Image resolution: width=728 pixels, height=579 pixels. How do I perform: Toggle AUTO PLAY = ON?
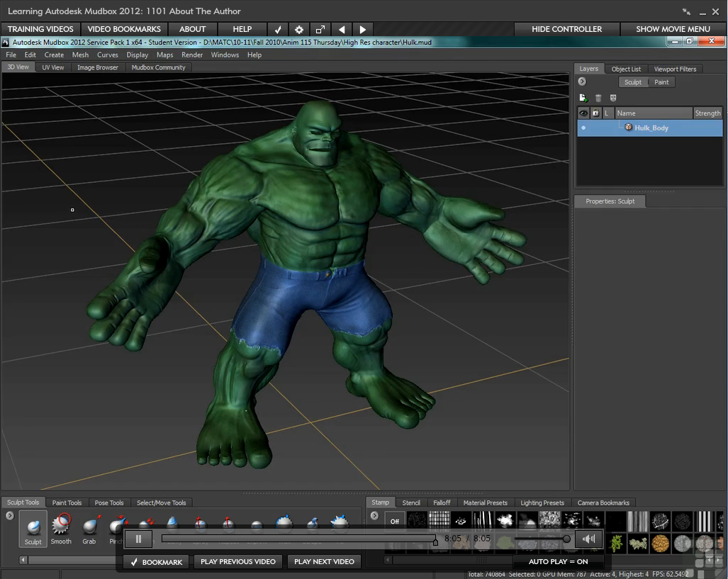tap(559, 561)
